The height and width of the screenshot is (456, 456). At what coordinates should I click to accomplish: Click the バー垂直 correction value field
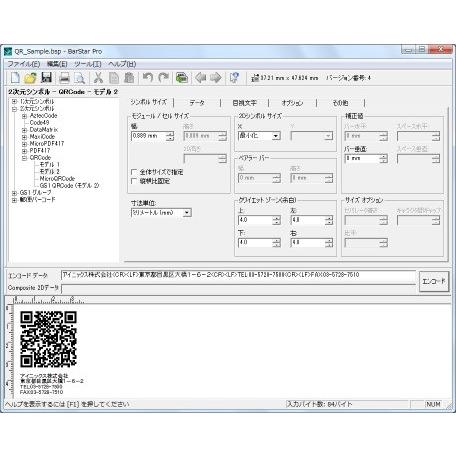point(362,158)
